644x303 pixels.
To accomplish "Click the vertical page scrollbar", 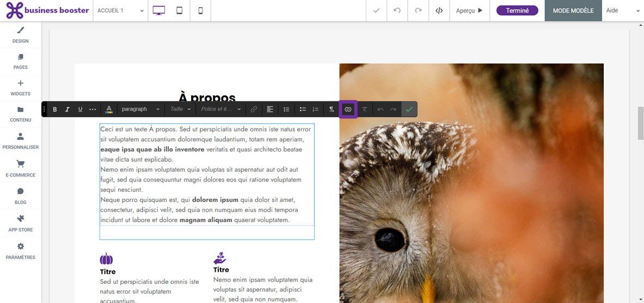I will (x=640, y=123).
